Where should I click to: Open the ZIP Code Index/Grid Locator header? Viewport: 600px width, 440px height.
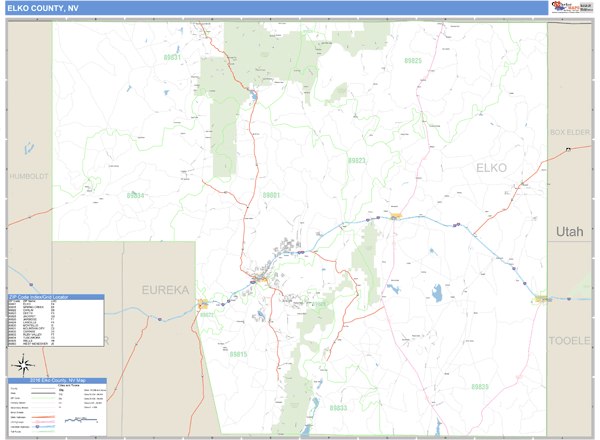pyautogui.click(x=53, y=297)
